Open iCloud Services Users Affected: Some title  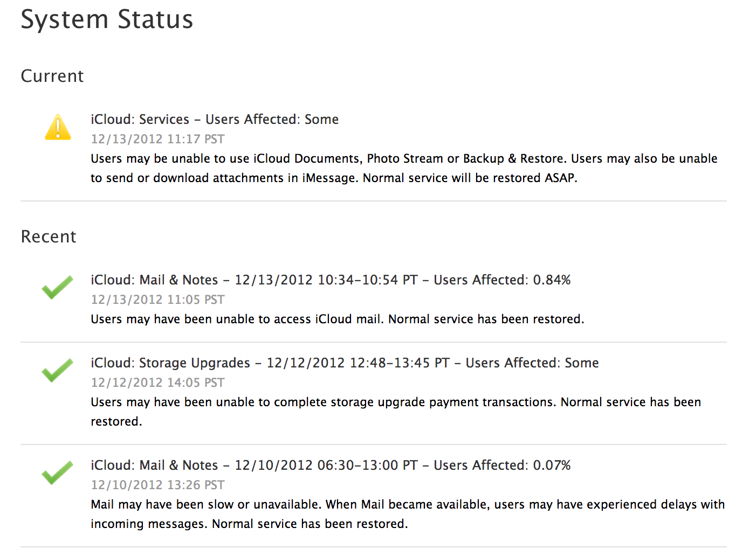pyautogui.click(x=215, y=119)
